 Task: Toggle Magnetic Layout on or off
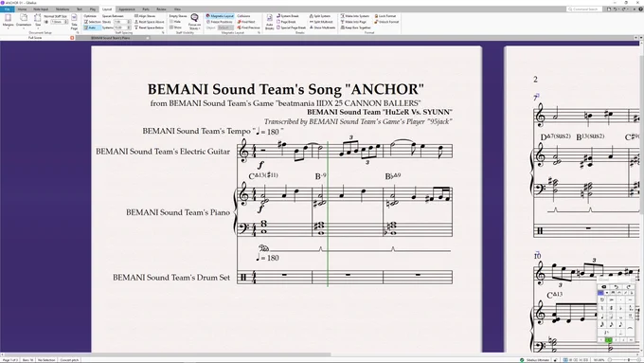220,16
